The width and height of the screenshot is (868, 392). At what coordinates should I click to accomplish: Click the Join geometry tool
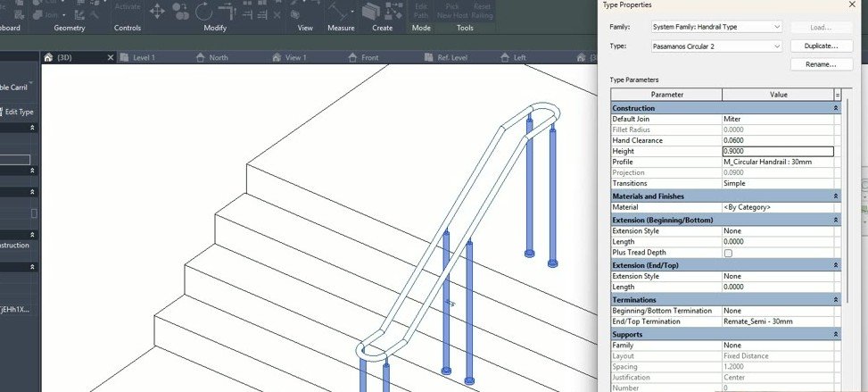click(47, 15)
